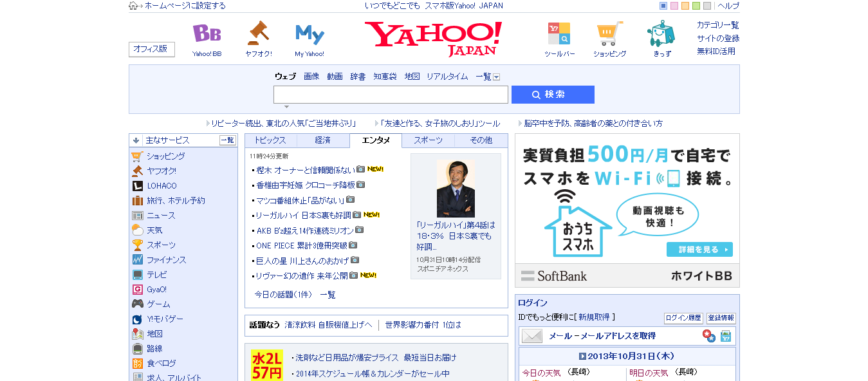Click camera icon beside マツコ番組休止 headline

pyautogui.click(x=350, y=200)
